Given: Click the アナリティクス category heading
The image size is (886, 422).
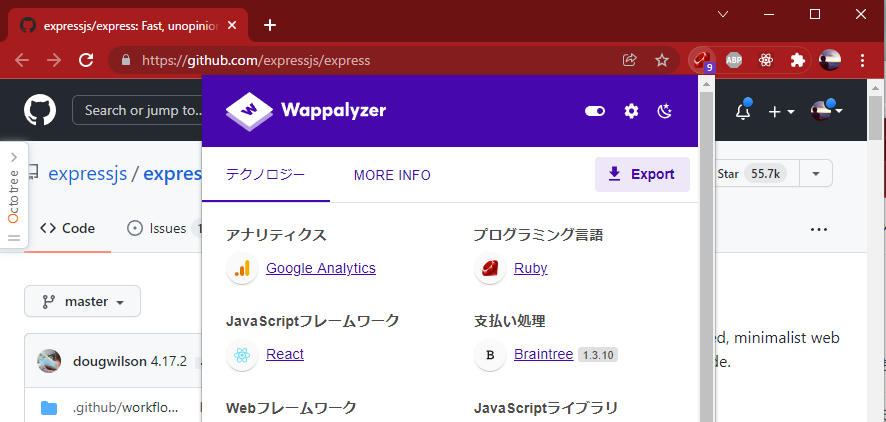Looking at the screenshot, I should point(276,236).
